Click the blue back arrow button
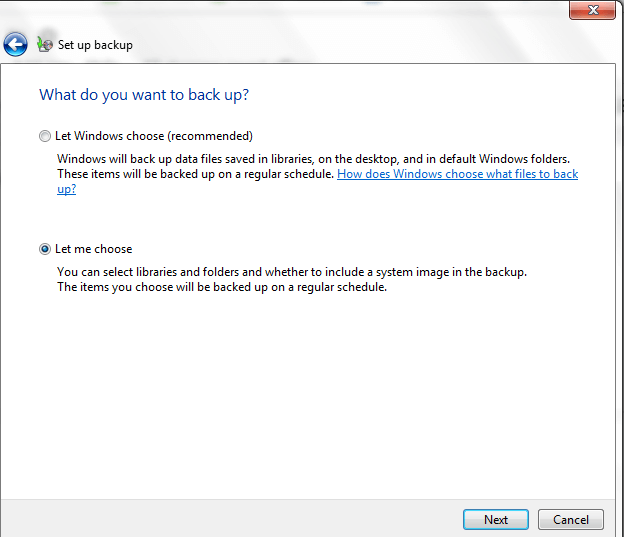The width and height of the screenshot is (624, 537). pos(15,44)
